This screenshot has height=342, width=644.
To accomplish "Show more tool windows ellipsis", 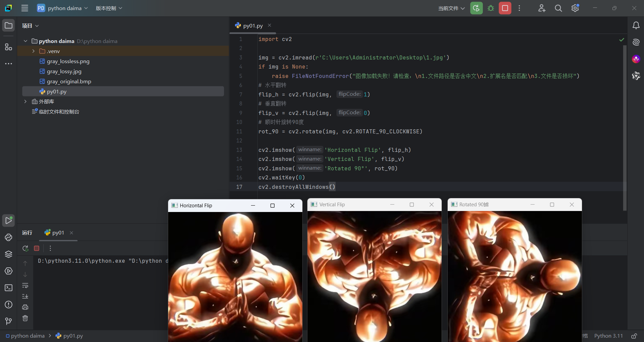I will pos(8,63).
